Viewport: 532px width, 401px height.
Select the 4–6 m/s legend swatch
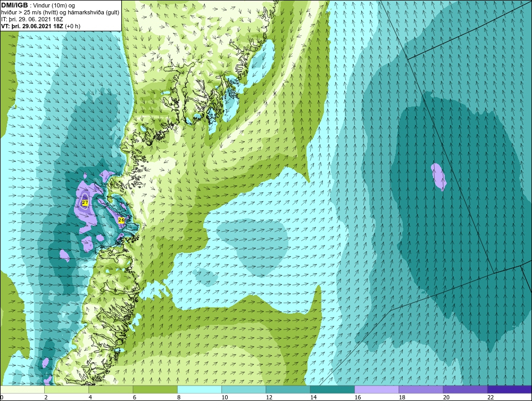111,389
